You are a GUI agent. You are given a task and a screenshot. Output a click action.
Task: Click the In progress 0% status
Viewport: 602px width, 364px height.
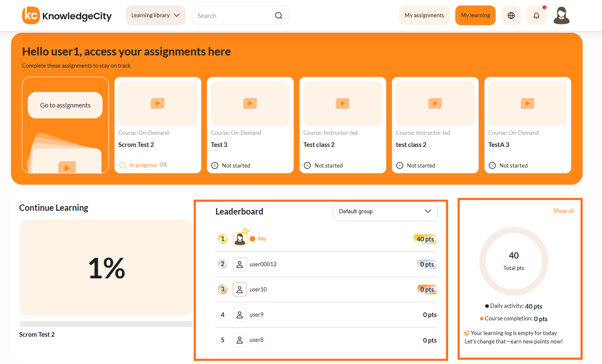143,165
